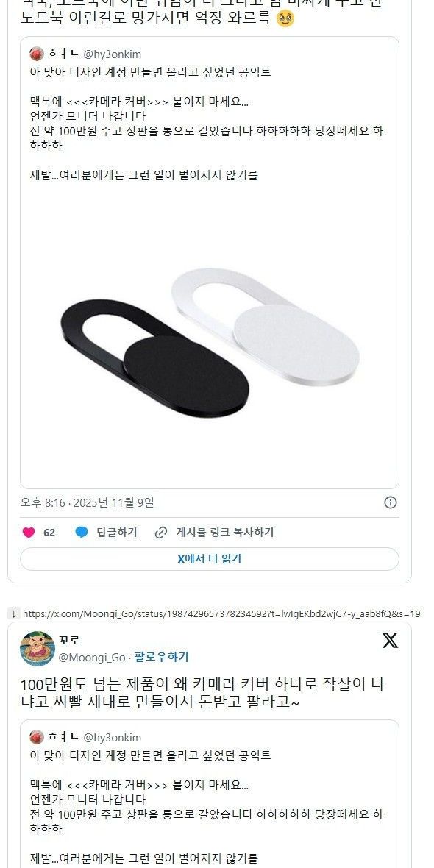Image resolution: width=434 pixels, height=868 pixels.
Task: Open the info circle icon beside the date
Action: point(391,502)
